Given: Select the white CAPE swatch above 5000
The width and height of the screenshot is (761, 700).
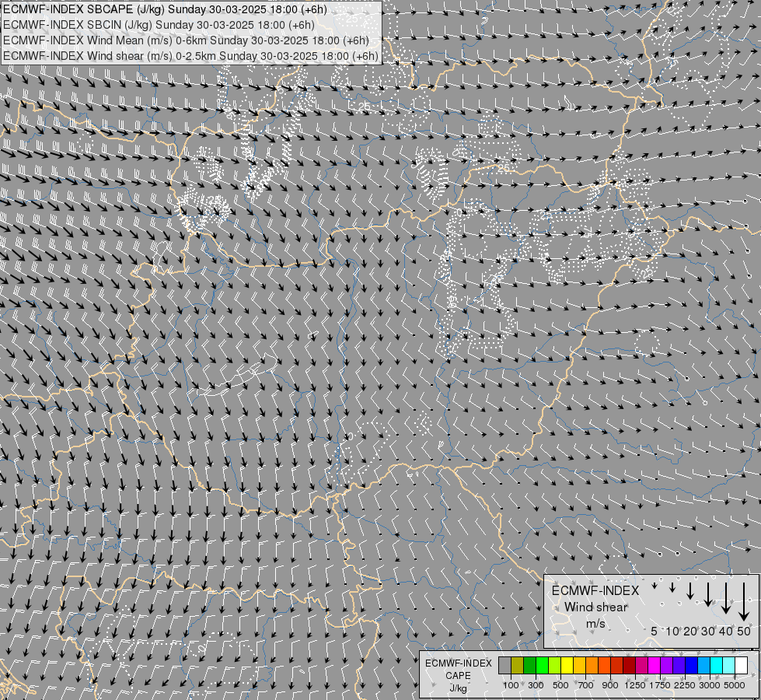Looking at the screenshot, I should [741, 665].
